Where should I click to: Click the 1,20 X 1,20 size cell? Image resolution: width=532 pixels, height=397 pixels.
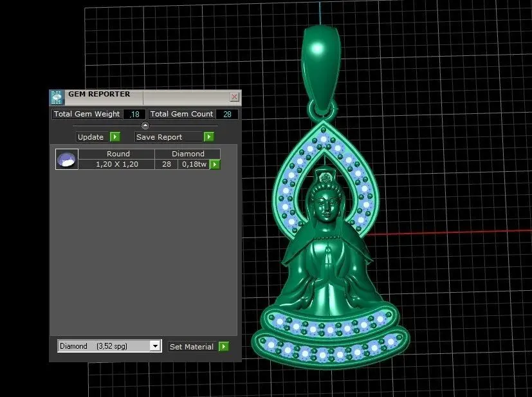tap(116, 164)
